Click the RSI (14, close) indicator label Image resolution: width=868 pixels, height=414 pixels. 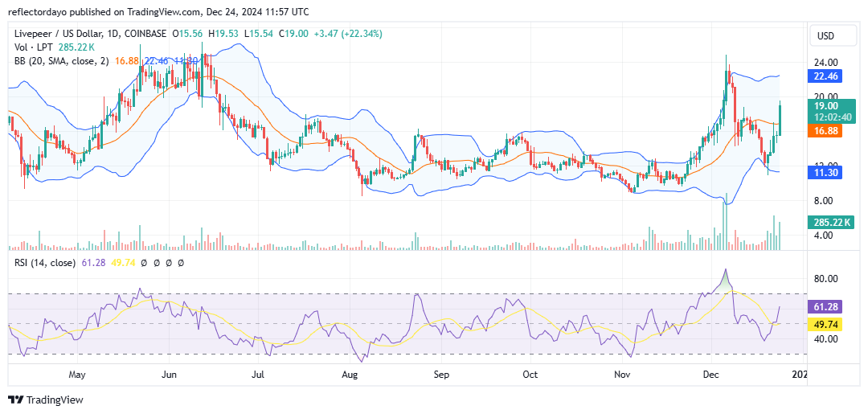[x=45, y=263]
